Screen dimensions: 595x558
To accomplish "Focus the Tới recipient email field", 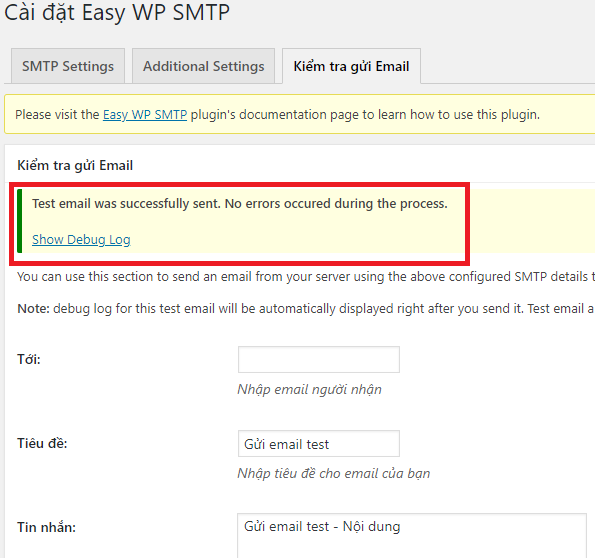I will pyautogui.click(x=319, y=359).
